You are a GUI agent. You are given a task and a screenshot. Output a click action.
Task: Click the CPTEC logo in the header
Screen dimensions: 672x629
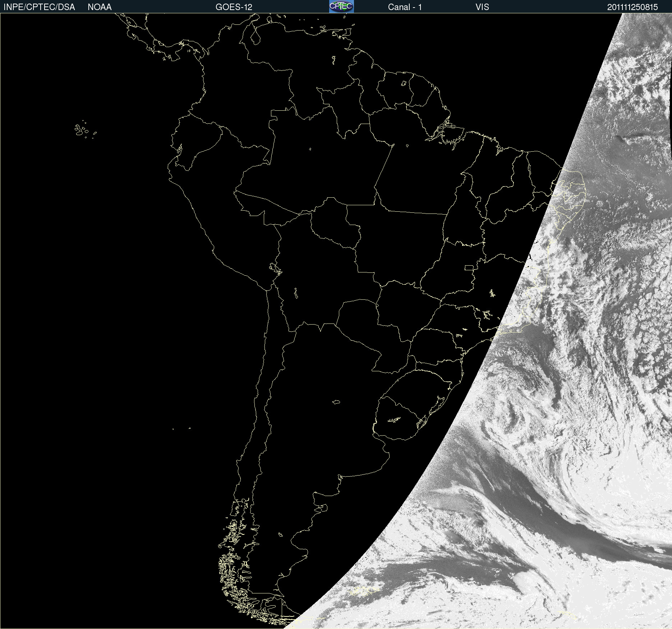341,6
